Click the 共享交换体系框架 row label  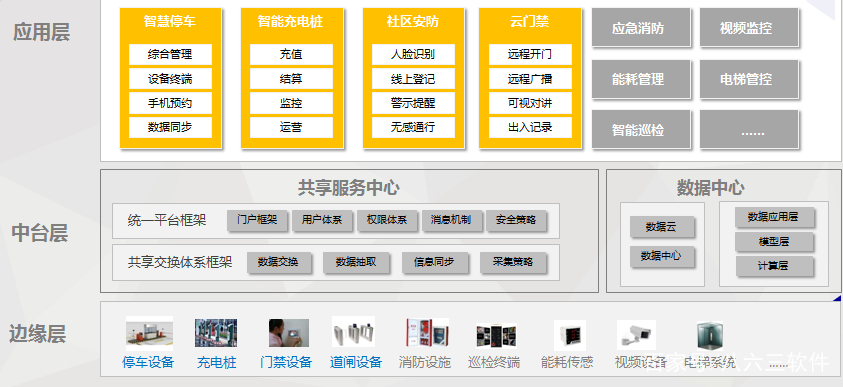point(180,262)
